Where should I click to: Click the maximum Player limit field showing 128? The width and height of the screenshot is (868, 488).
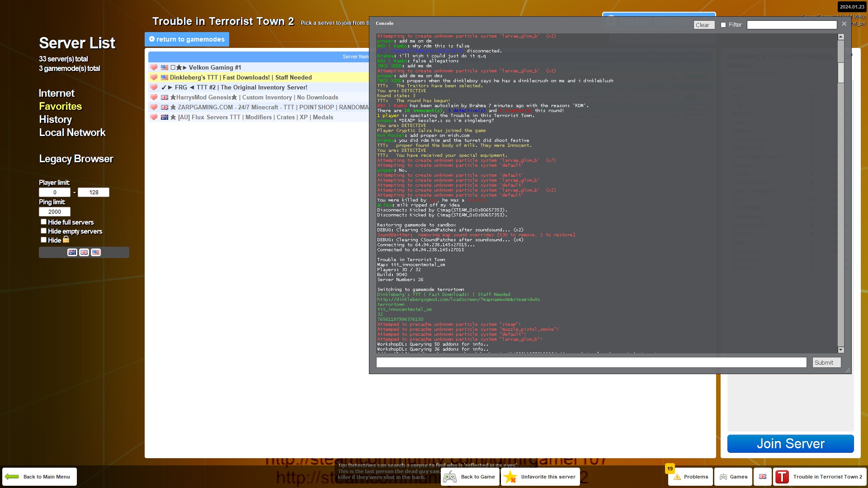[94, 192]
